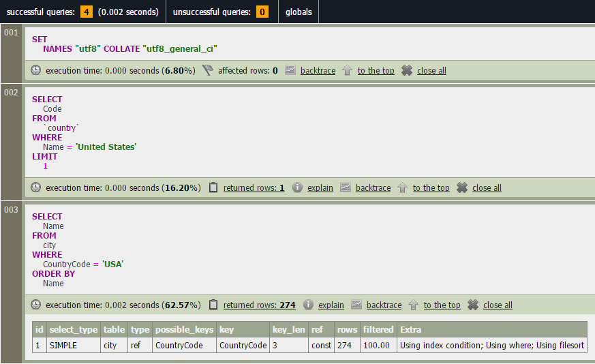Click up-arrow icon in query 001 footer
Screen dimensions: 595x364
[x=347, y=70]
